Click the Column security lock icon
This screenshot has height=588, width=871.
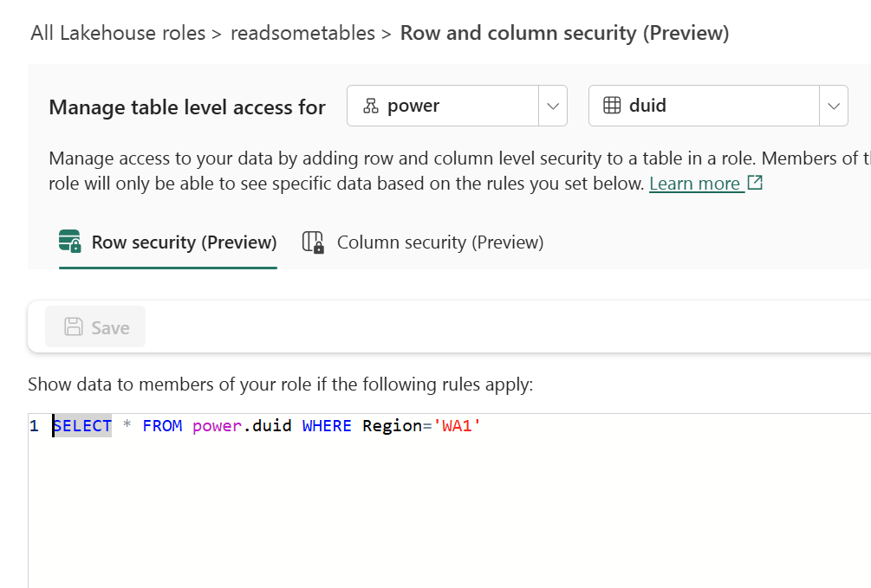click(313, 242)
